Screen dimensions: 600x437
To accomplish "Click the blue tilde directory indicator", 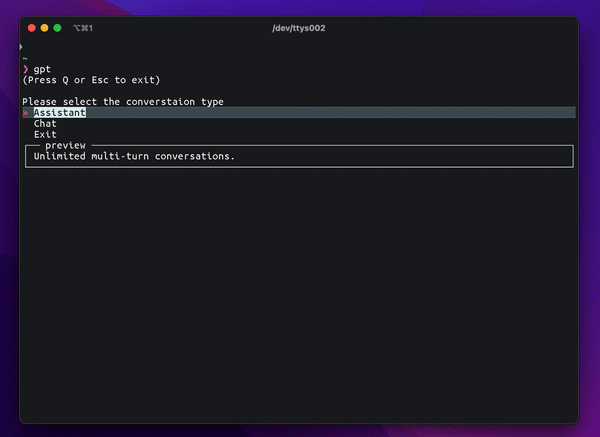I will pos(25,59).
